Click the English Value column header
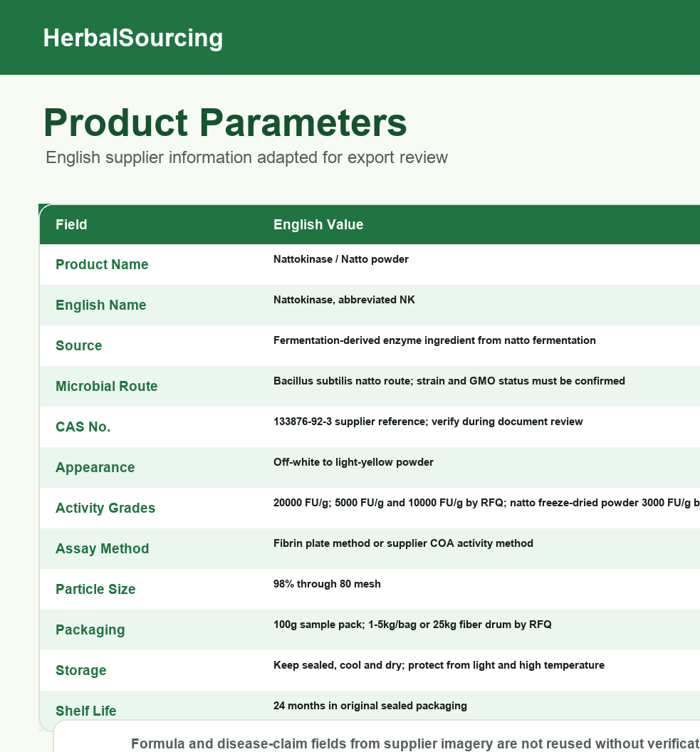This screenshot has width=700, height=752. click(318, 224)
